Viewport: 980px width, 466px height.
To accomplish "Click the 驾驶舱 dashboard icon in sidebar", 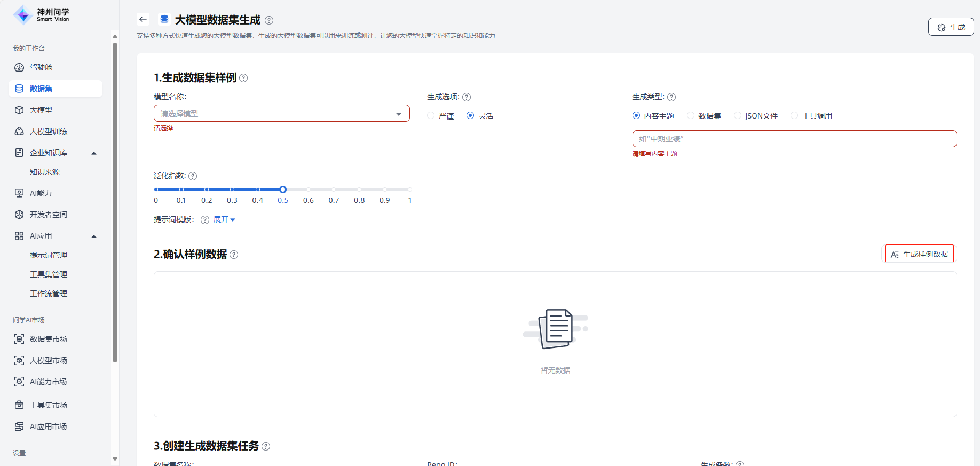I will (x=19, y=67).
